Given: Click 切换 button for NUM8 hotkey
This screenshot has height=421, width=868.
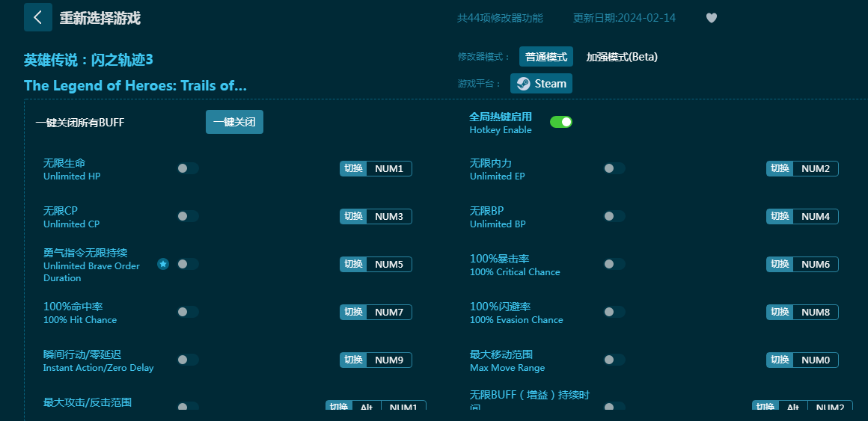Looking at the screenshot, I should pos(780,312).
